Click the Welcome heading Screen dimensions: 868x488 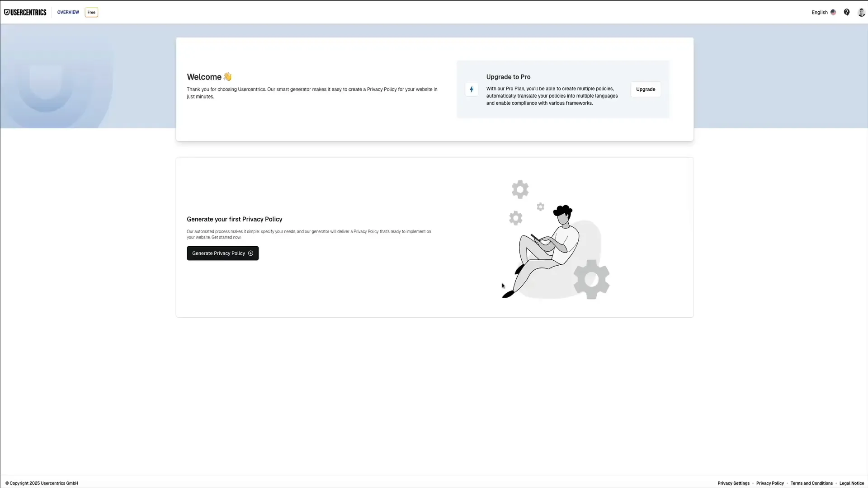point(209,77)
